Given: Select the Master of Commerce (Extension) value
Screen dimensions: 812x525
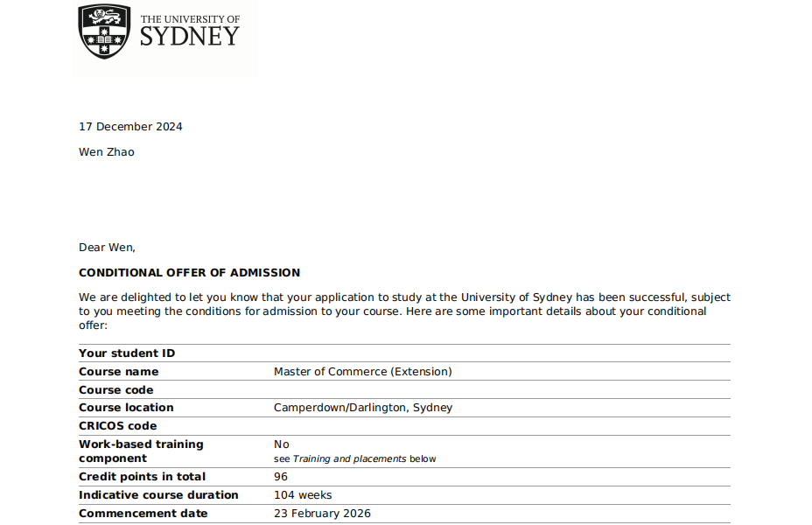Looking at the screenshot, I should [x=362, y=372].
